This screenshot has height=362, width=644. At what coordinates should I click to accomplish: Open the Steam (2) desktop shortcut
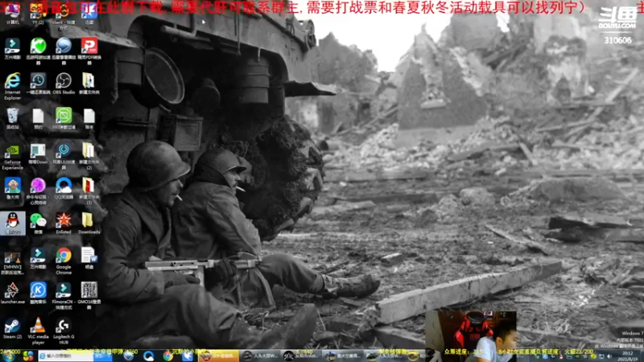(12, 328)
